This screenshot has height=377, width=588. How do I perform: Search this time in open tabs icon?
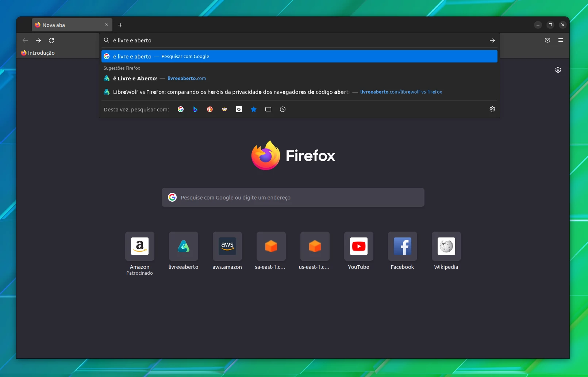point(268,109)
